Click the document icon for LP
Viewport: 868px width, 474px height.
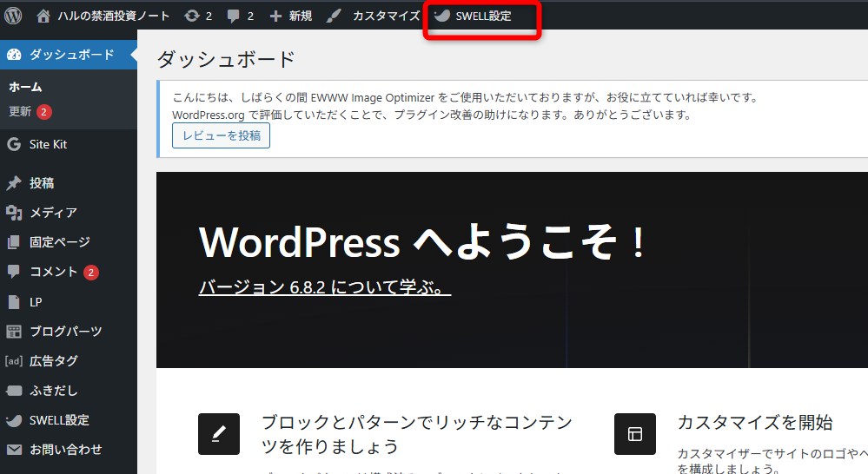pyautogui.click(x=14, y=302)
